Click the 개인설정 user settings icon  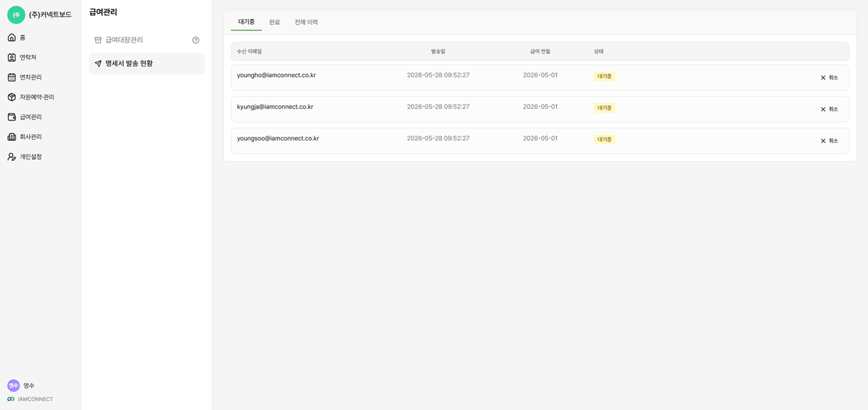[12, 157]
